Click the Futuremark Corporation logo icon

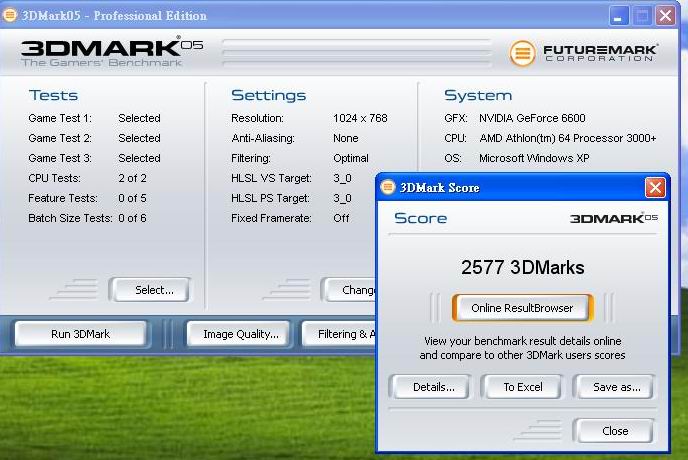tap(522, 53)
